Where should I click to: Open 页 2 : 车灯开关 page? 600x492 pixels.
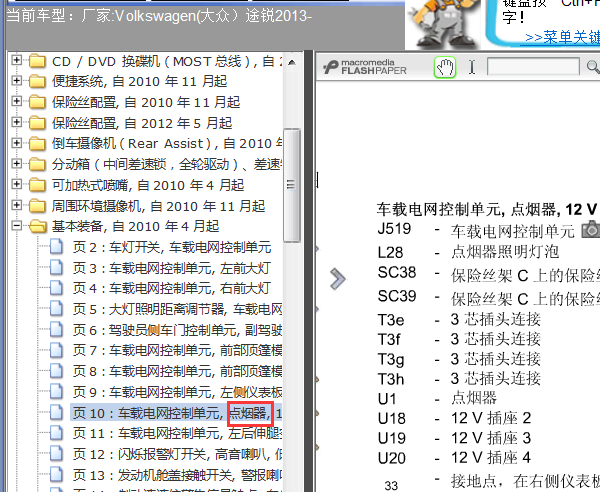(x=172, y=247)
